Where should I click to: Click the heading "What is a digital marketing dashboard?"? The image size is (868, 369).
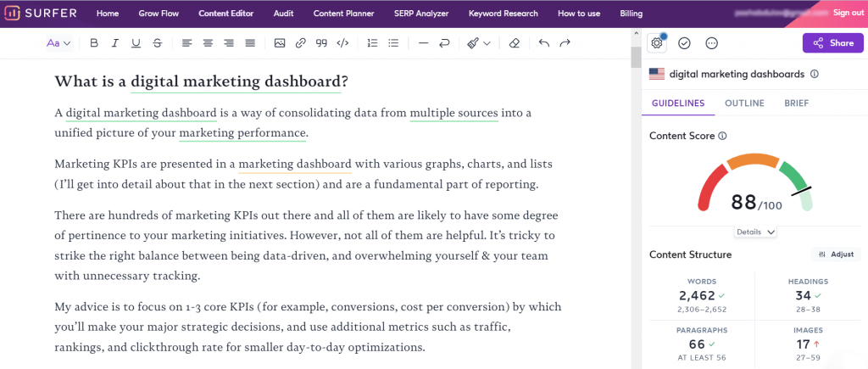coord(202,81)
